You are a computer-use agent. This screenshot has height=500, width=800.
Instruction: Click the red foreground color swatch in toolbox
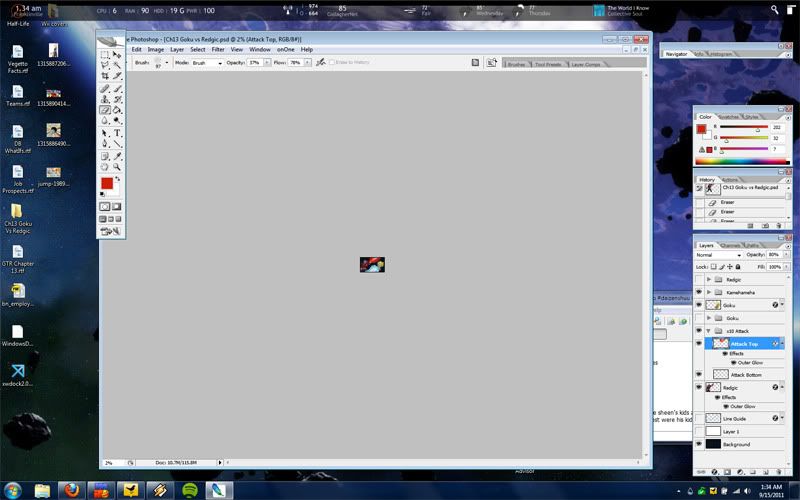(107, 184)
